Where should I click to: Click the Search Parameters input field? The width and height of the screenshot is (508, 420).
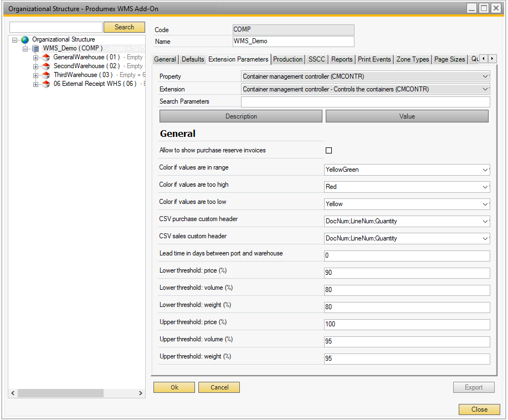click(x=365, y=102)
